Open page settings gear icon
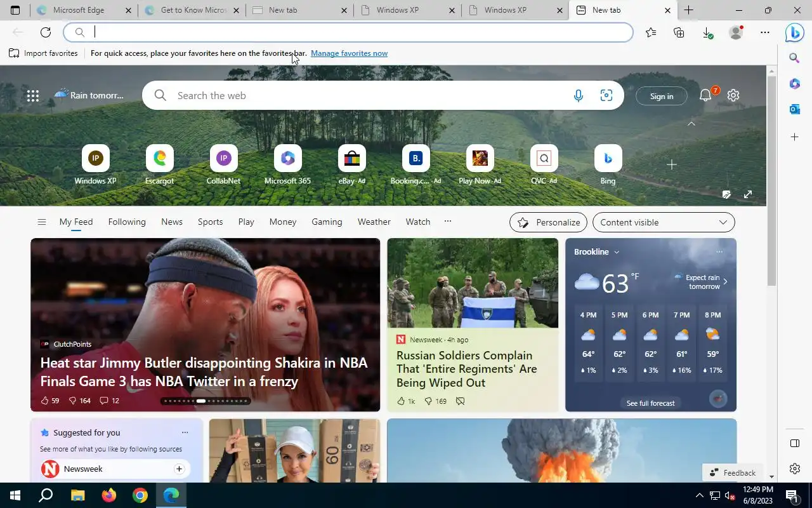 tap(733, 95)
